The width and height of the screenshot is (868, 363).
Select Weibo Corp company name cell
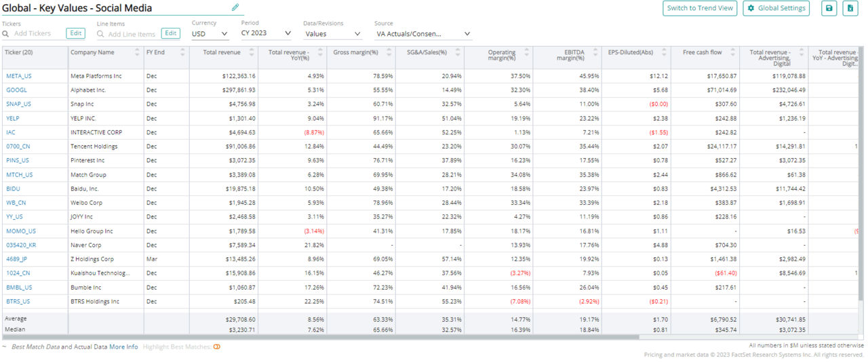click(106, 202)
